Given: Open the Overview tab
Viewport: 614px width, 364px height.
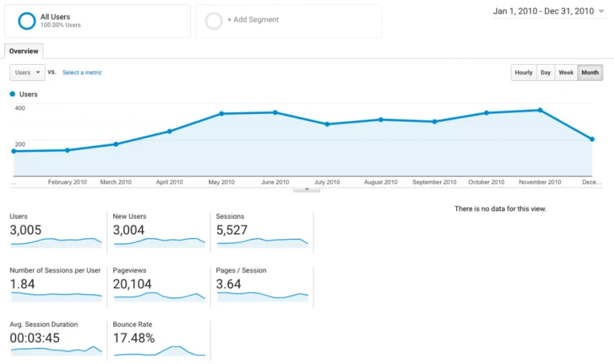Looking at the screenshot, I should (24, 51).
